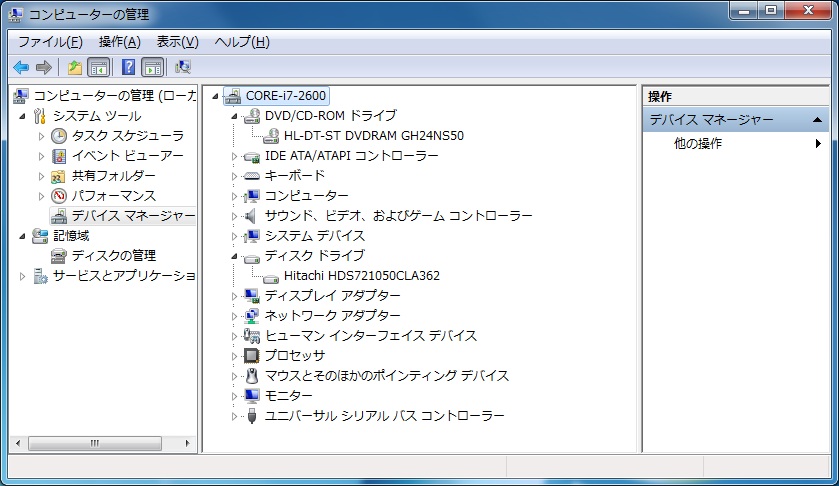
Task: Click the CORE-i7-2600 computer icon
Action: pos(233,96)
